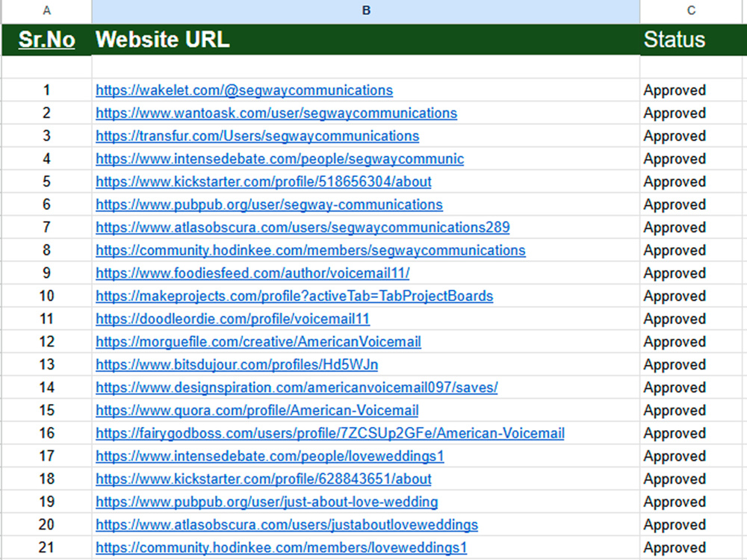747x560 pixels.
Task: Select Approved status in row 15
Action: (x=675, y=410)
